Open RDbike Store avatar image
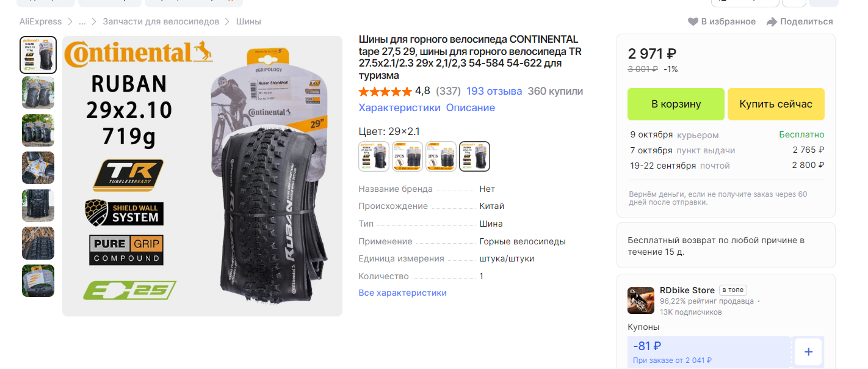The height and width of the screenshot is (369, 868). (641, 301)
